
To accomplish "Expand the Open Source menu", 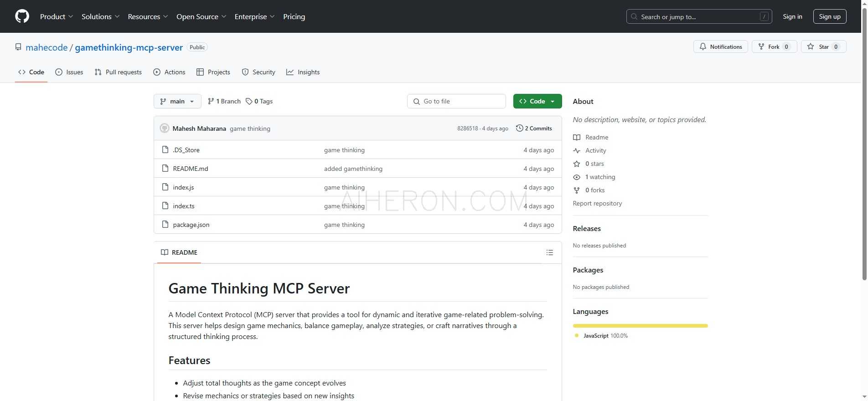I will tap(201, 16).
